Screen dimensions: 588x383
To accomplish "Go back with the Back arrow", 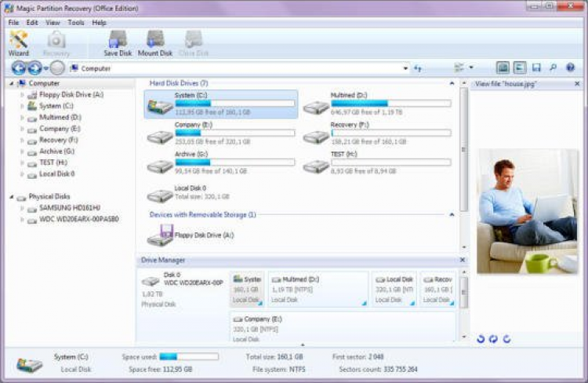I will click(x=18, y=68).
